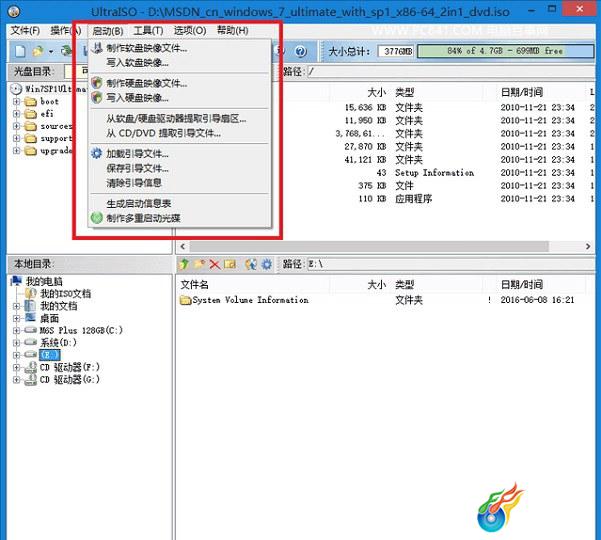Click the New file toolbar icon

pyautogui.click(x=20, y=51)
